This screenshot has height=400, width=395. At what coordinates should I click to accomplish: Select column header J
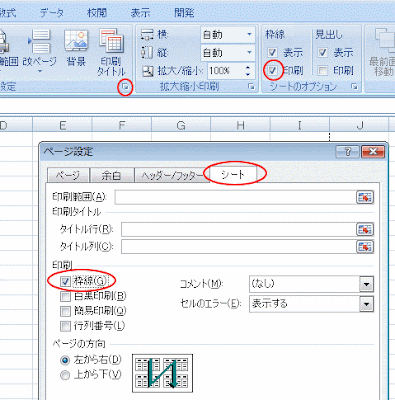point(359,125)
